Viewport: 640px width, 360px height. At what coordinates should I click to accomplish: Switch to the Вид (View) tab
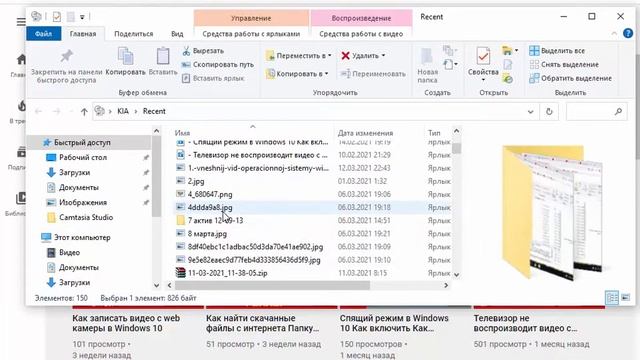177,34
